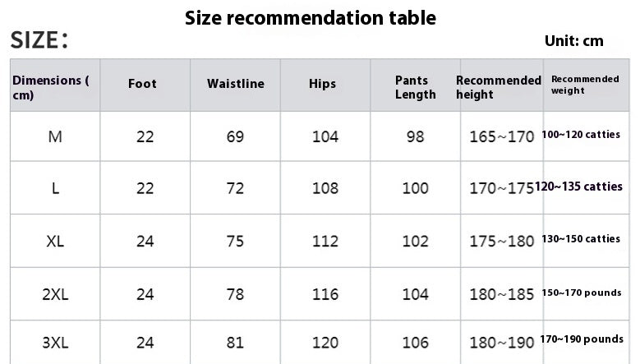Click the 'Unit: cm' label

pos(573,41)
